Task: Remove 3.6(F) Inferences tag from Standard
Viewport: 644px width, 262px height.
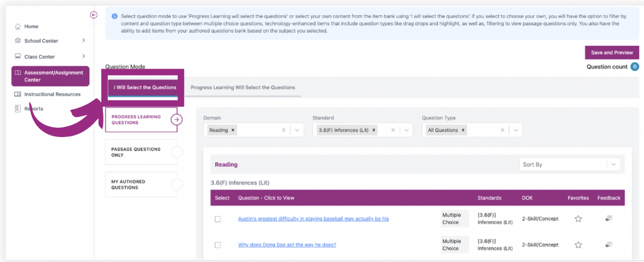Action: (x=373, y=130)
